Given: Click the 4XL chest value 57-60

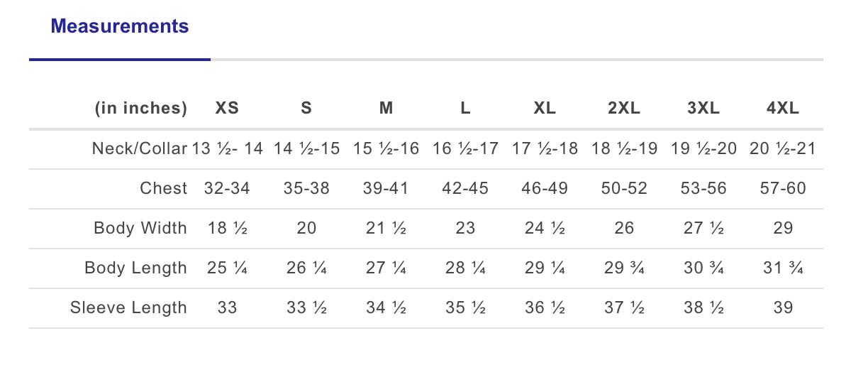Looking at the screenshot, I should click(x=783, y=189).
